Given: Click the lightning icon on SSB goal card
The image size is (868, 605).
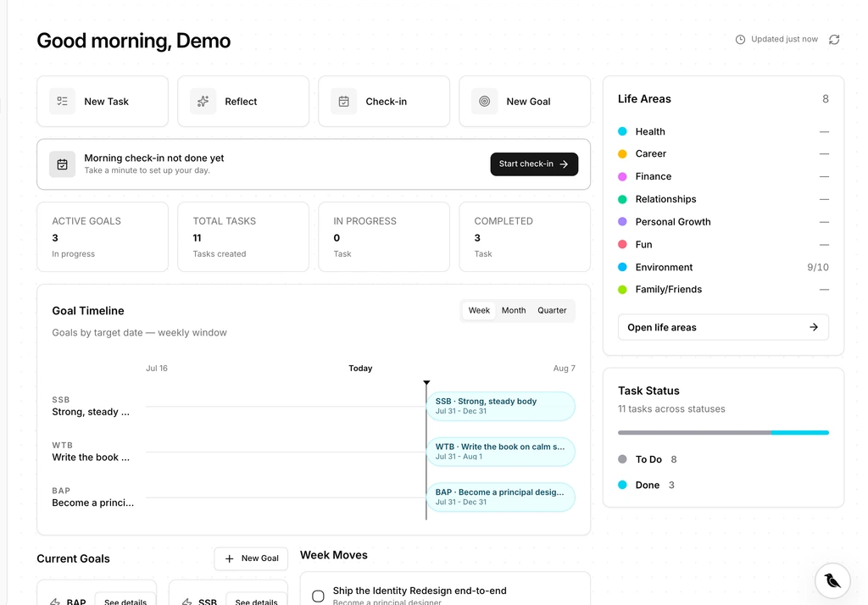Looking at the screenshot, I should click(x=186, y=602).
